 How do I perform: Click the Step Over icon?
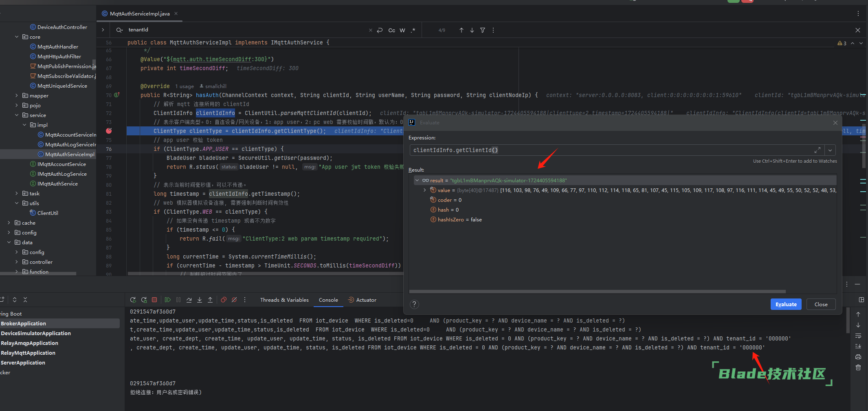point(189,300)
